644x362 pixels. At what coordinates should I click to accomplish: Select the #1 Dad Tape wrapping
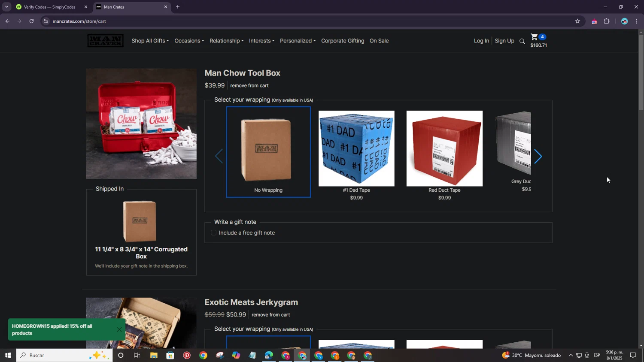click(356, 155)
